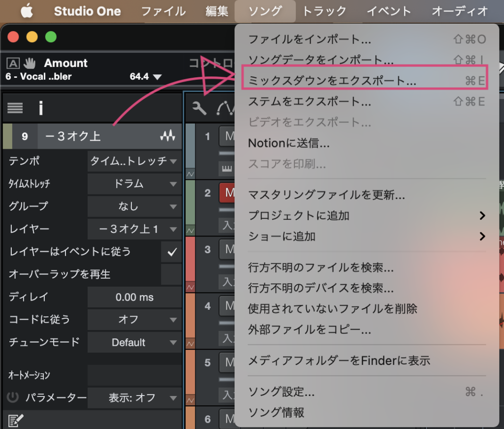
Task: Open the inspector info icon
Action: [41, 108]
